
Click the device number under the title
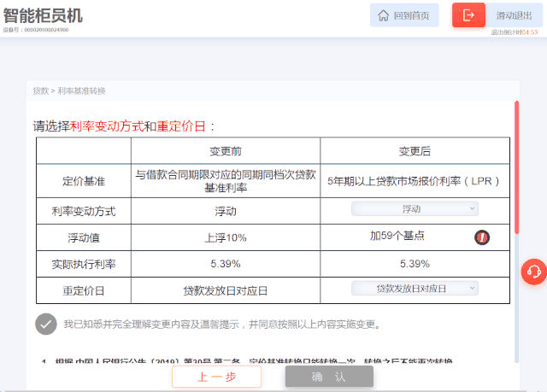coord(36,30)
